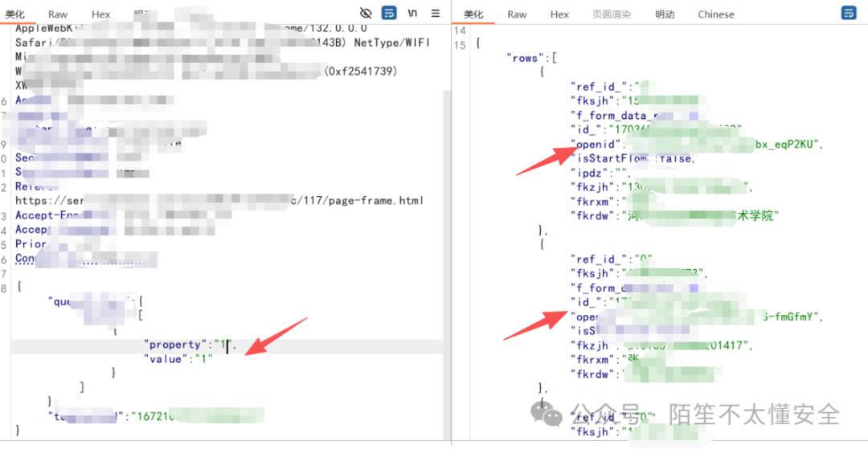
Task: Open the request panel hamburger menu
Action: [x=436, y=14]
